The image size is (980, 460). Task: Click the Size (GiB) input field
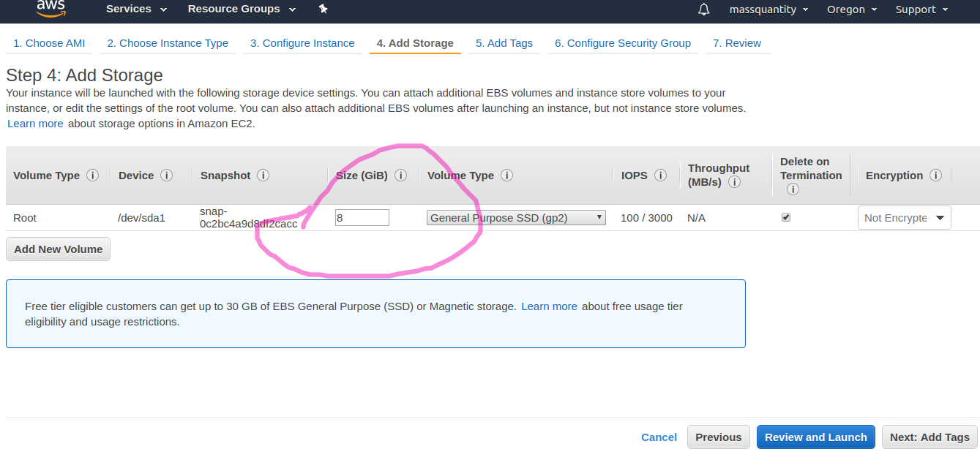coord(362,217)
